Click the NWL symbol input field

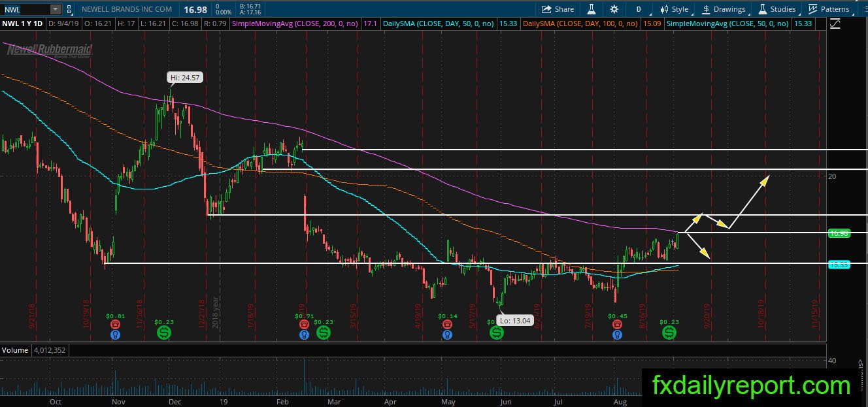(x=26, y=9)
